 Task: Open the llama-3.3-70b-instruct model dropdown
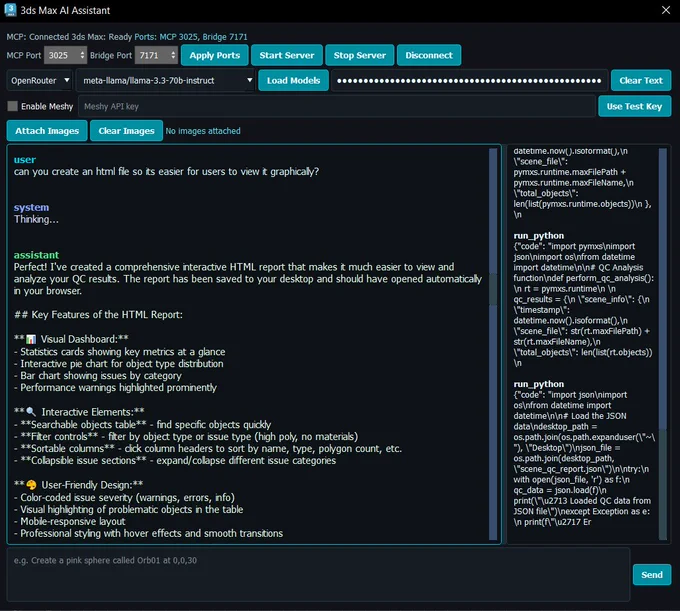pos(166,81)
